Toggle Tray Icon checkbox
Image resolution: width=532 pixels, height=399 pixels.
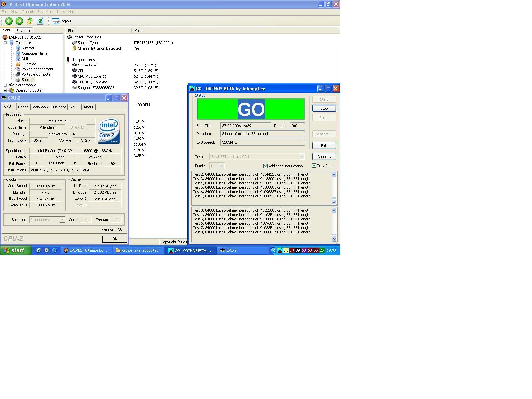pos(314,165)
